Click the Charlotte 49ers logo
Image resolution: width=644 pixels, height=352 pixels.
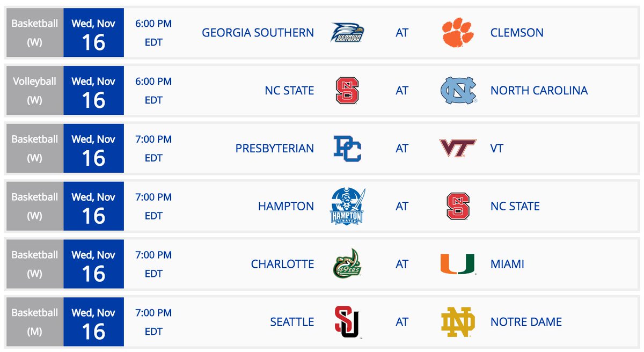[x=347, y=264]
